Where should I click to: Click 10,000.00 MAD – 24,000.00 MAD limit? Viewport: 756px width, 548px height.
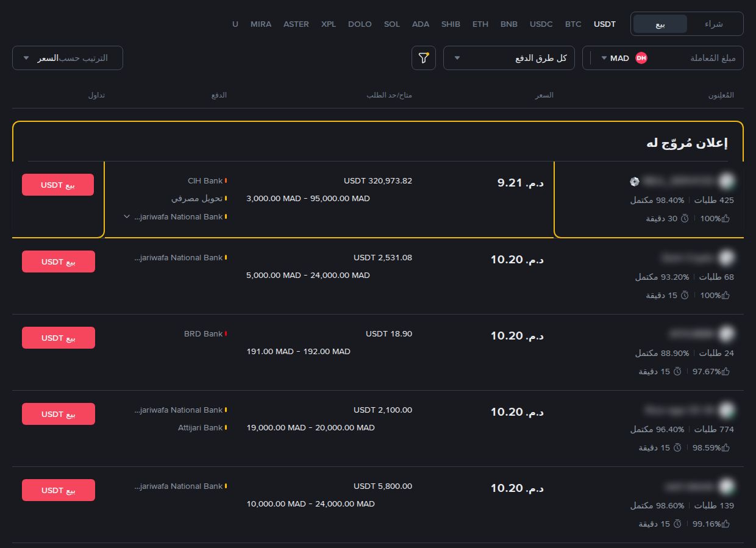[310, 504]
